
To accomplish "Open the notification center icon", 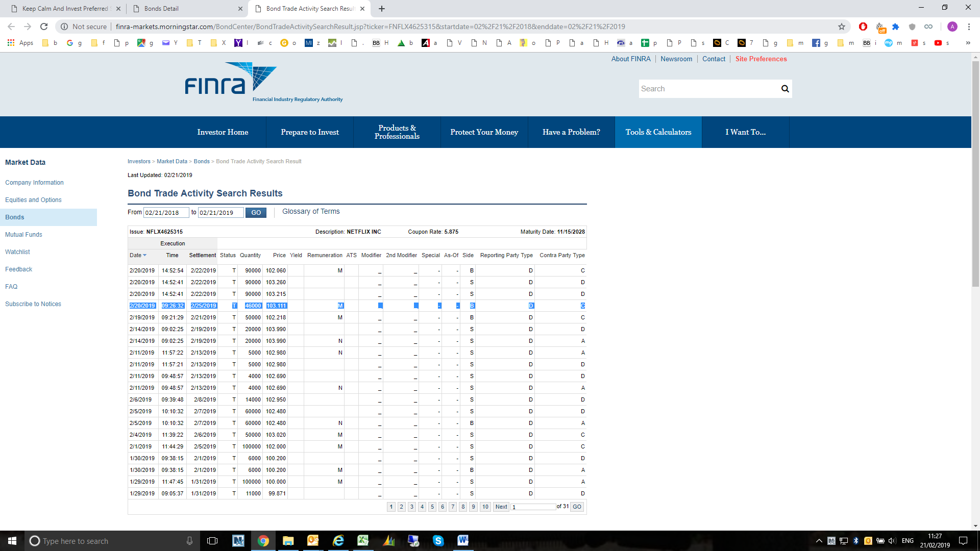I will pos(963,541).
